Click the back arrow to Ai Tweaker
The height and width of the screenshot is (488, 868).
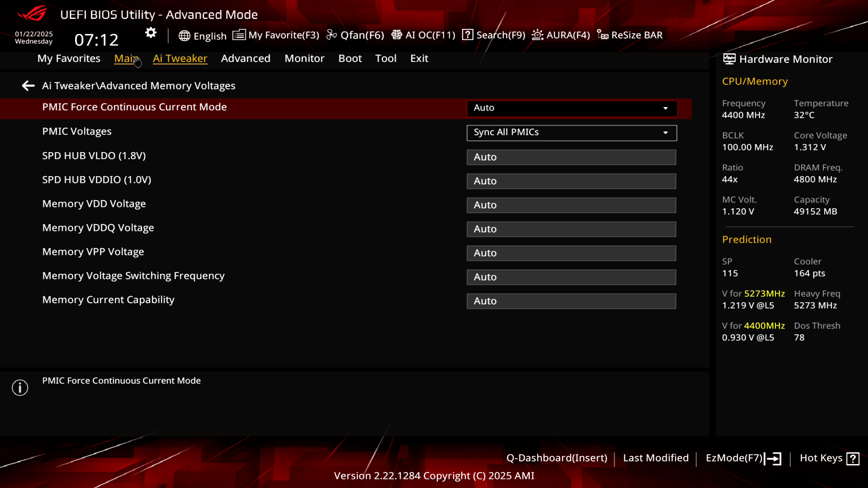pyautogui.click(x=28, y=86)
